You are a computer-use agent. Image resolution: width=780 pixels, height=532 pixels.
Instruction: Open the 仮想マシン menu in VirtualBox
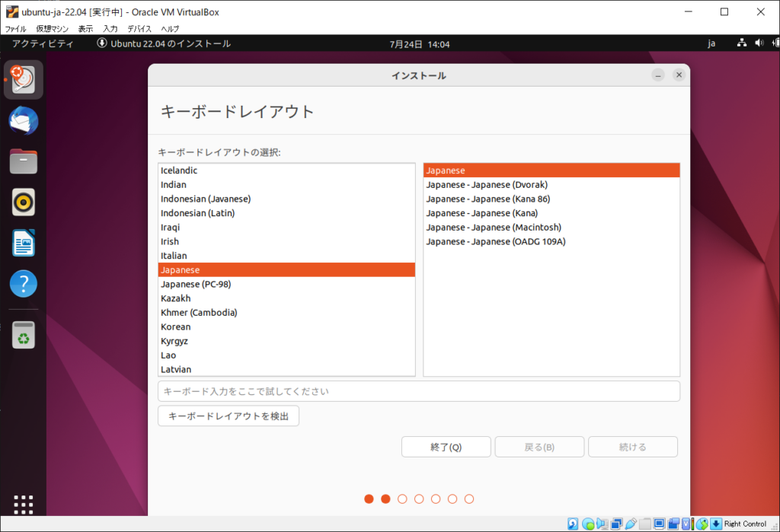coord(53,29)
